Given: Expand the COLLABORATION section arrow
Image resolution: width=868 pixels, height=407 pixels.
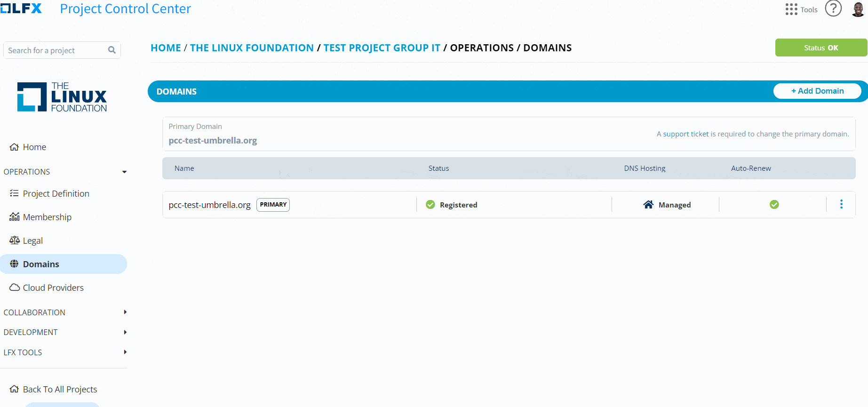Looking at the screenshot, I should tap(125, 312).
